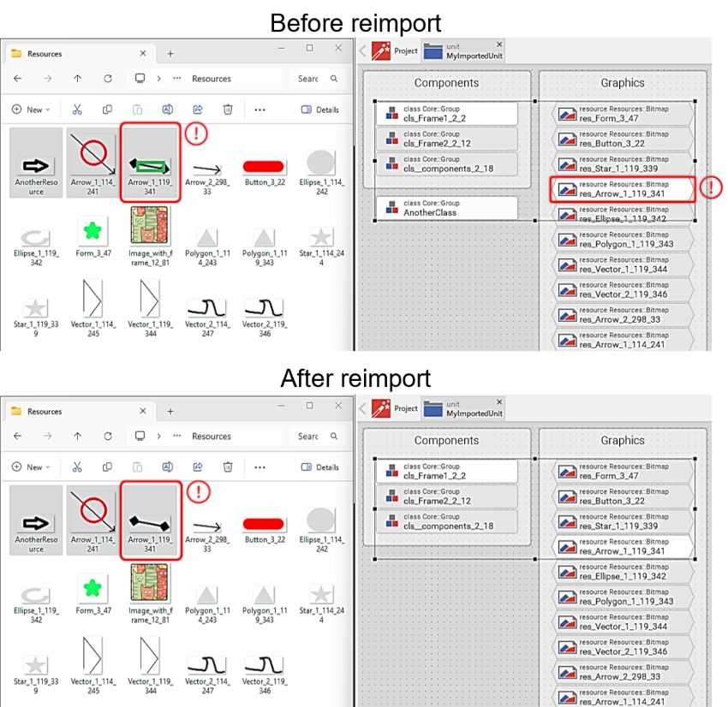Expand the See more ellipsis in upper toolbar
This screenshot has width=728, height=707.
coord(260,110)
